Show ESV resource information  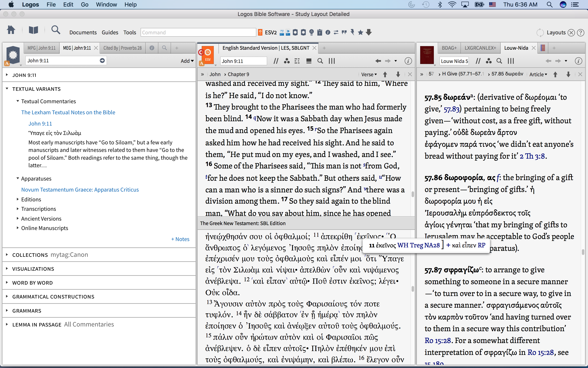(x=408, y=61)
